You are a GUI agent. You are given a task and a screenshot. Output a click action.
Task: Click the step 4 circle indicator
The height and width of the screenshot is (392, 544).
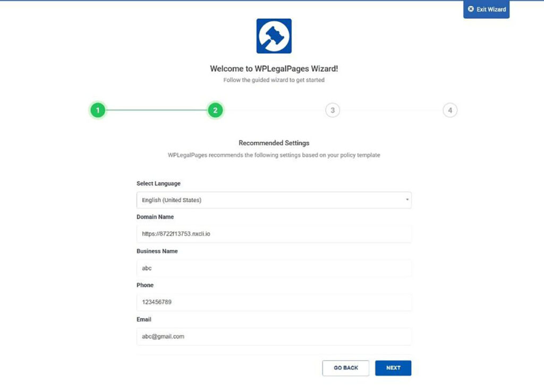450,110
